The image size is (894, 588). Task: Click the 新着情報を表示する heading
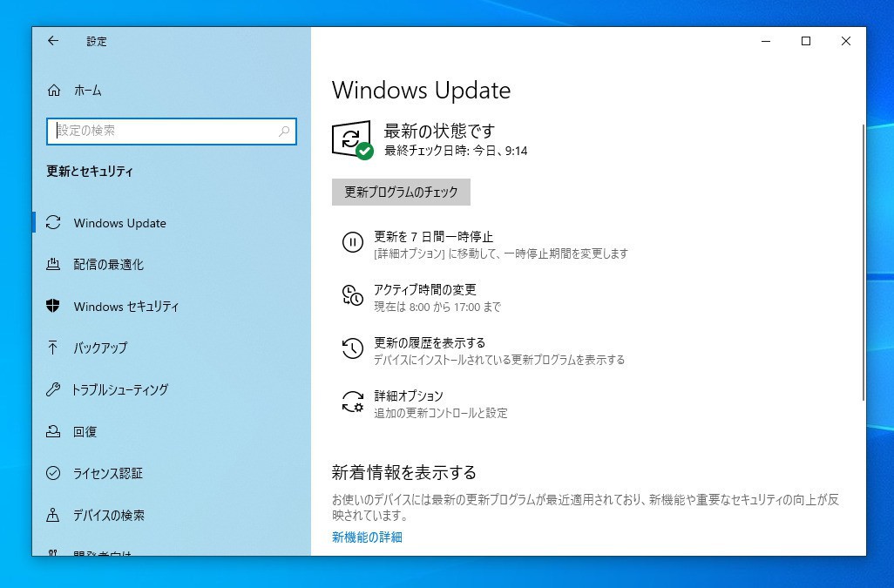click(403, 472)
